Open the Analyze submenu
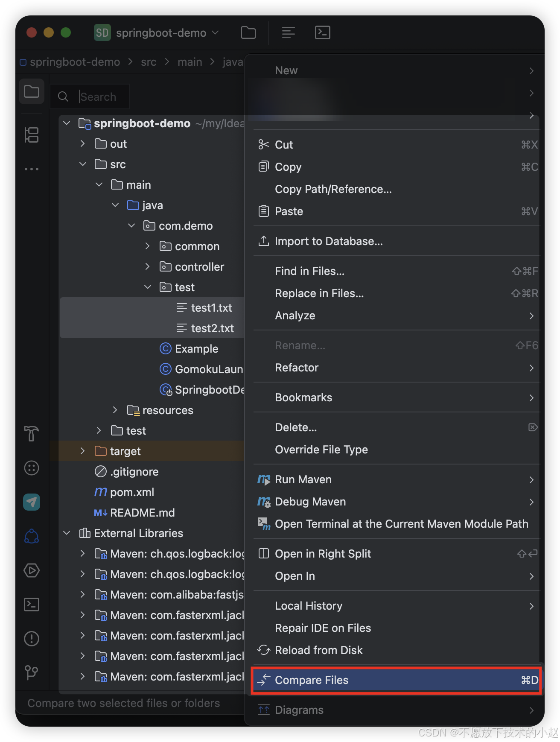The height and width of the screenshot is (742, 560). click(x=396, y=315)
